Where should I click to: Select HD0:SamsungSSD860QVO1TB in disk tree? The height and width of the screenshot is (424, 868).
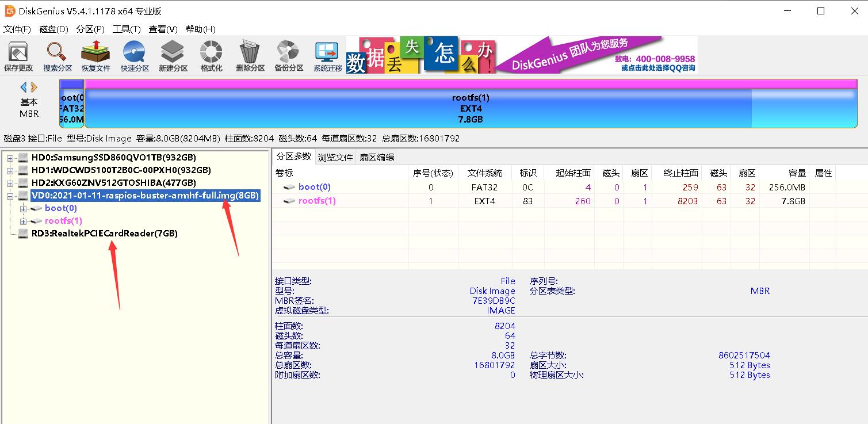(x=113, y=158)
